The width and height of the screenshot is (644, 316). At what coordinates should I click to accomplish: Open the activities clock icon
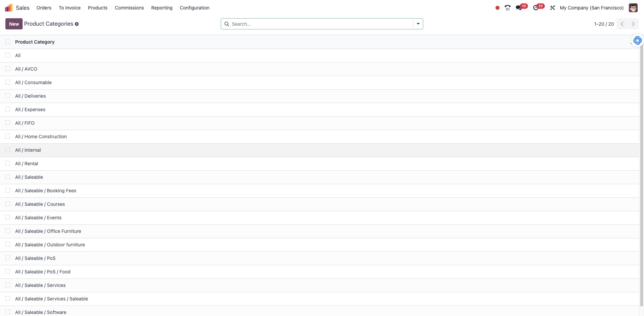click(x=536, y=8)
